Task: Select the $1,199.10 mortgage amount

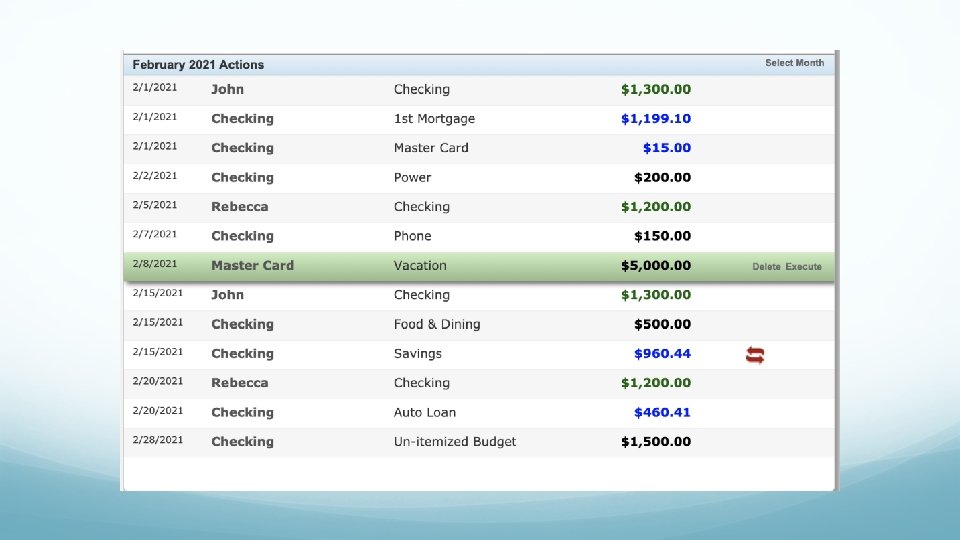Action: (656, 119)
